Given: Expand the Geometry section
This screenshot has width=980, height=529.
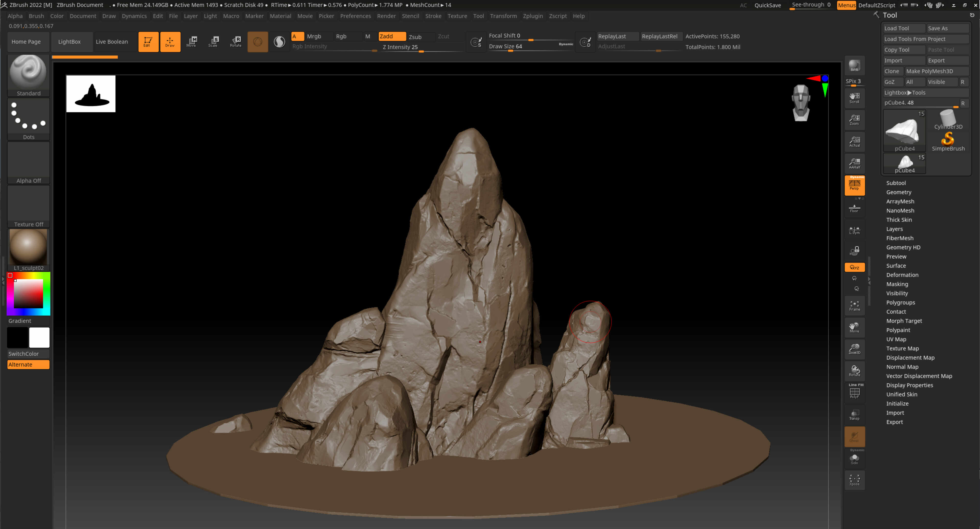Looking at the screenshot, I should (899, 192).
